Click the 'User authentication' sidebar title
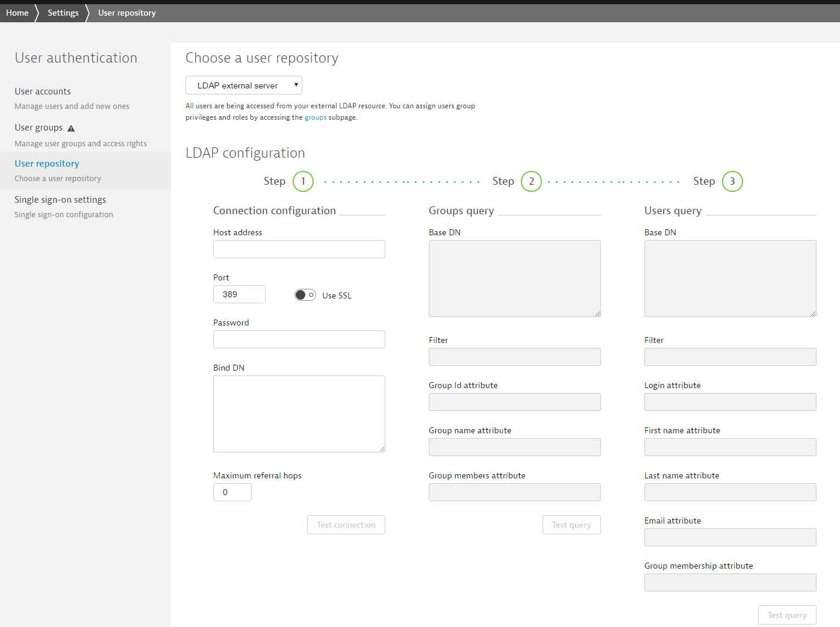This screenshot has height=627, width=840. click(x=76, y=58)
